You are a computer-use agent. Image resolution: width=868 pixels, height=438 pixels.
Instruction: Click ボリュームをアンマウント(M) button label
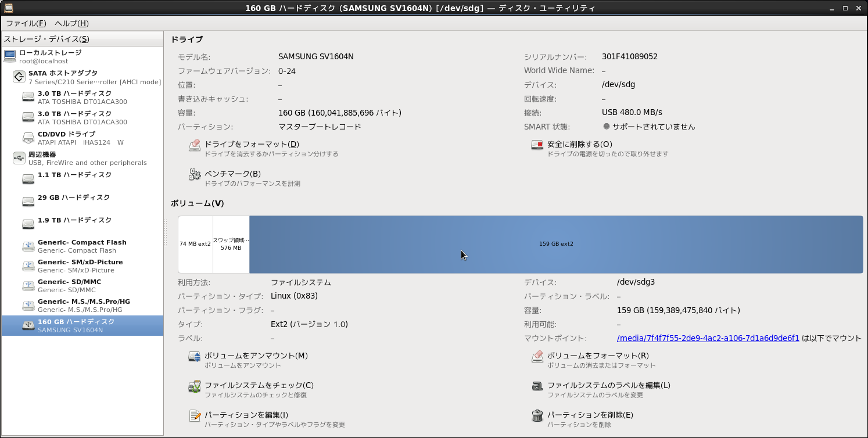[x=256, y=356]
